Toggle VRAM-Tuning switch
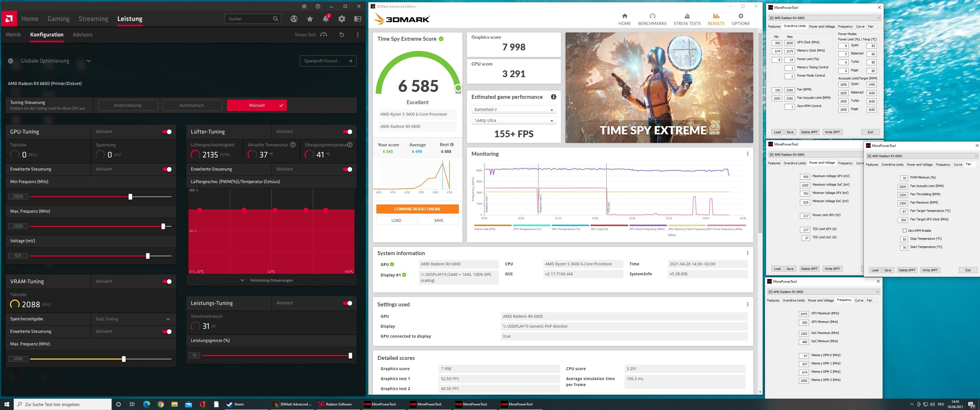980x410 pixels. (167, 281)
